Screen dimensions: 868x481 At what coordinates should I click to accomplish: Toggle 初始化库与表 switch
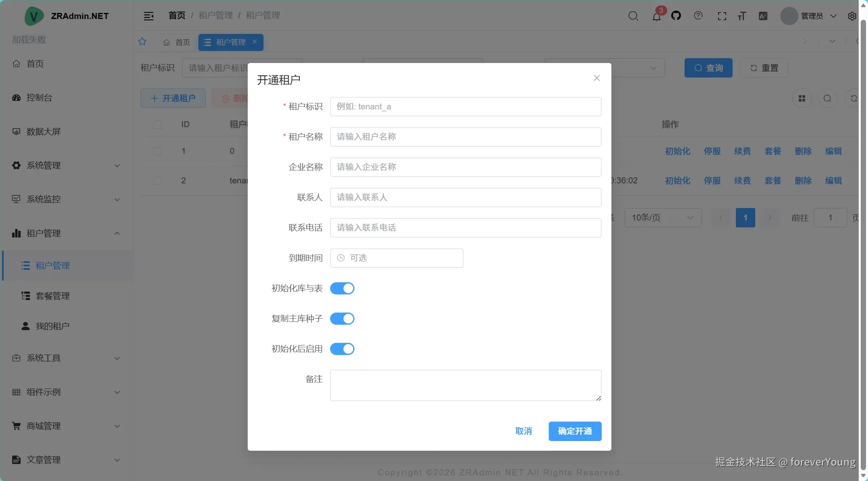tap(342, 288)
